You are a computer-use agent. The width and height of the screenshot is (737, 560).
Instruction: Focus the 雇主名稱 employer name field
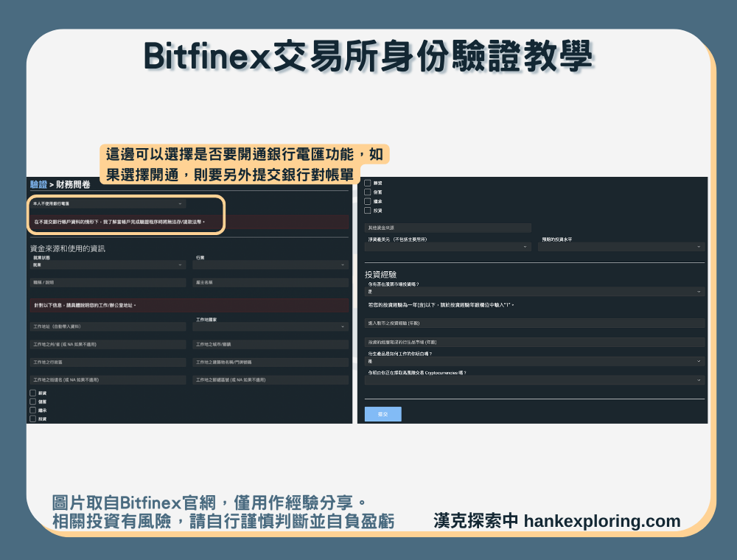tap(270, 282)
